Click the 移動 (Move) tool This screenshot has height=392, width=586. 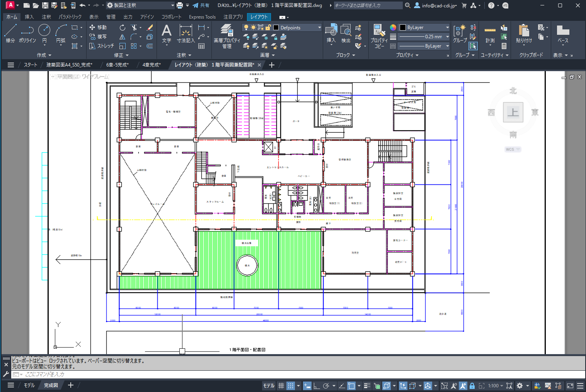point(98,27)
